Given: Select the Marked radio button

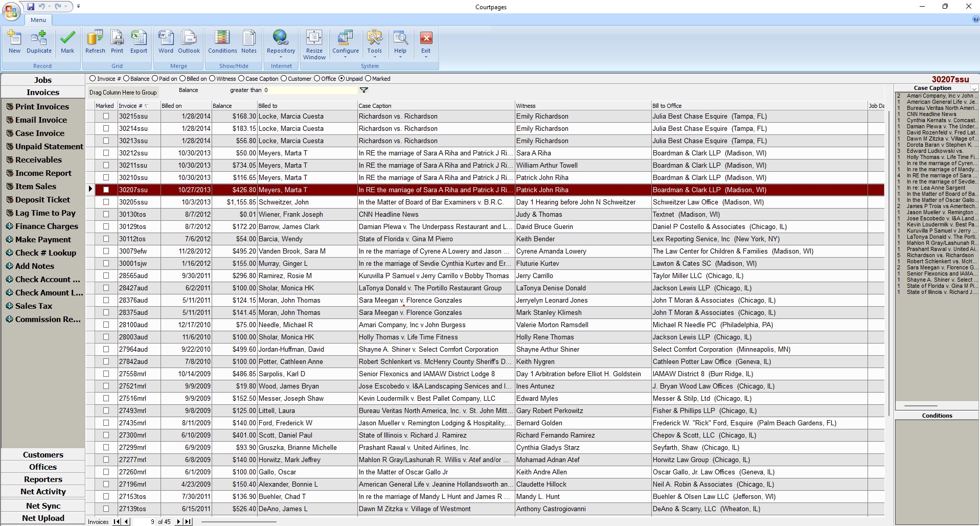Looking at the screenshot, I should click(368, 79).
